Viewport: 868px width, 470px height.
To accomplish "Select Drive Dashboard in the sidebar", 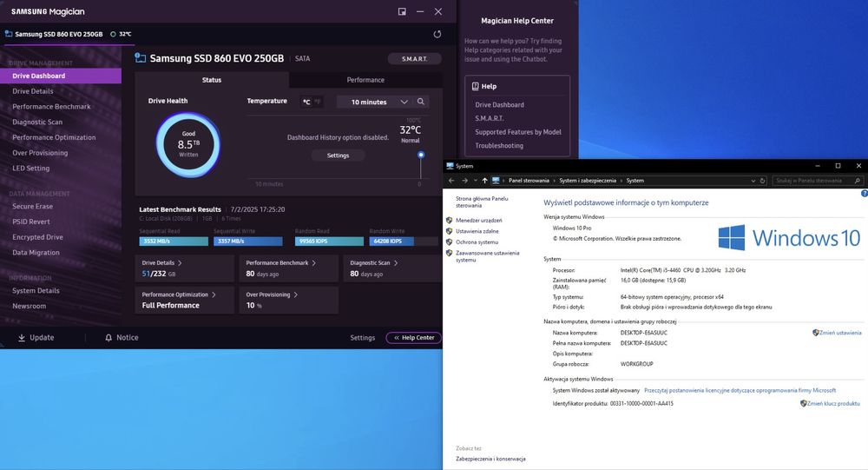I will pos(61,76).
